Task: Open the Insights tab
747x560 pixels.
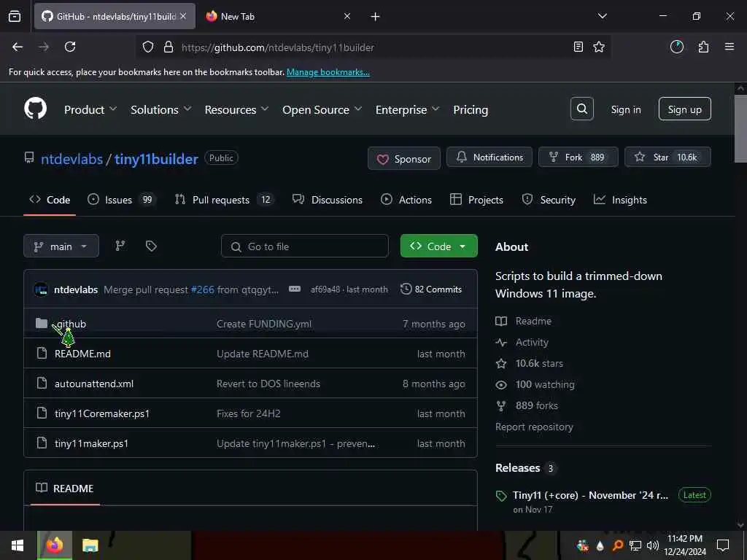Action: 620,200
